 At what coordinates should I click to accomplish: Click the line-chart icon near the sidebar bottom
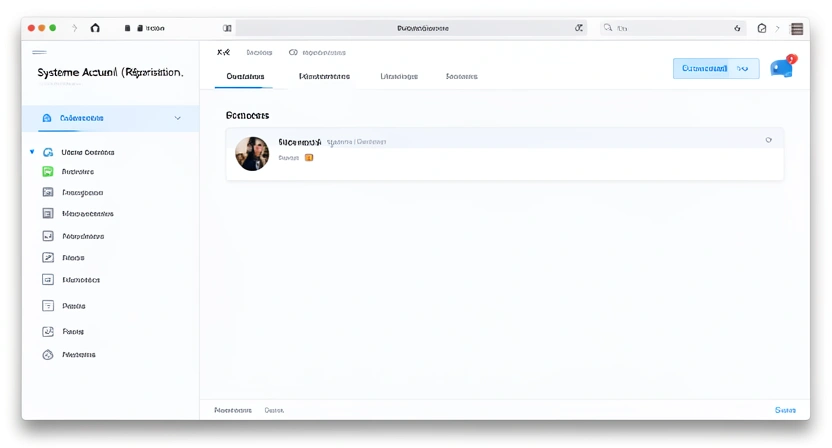[48, 331]
